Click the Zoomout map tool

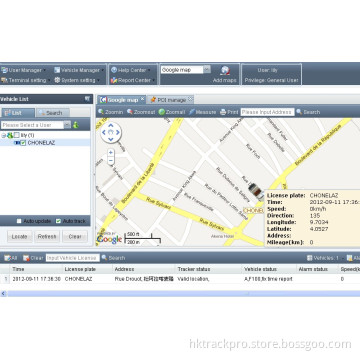click(x=141, y=112)
